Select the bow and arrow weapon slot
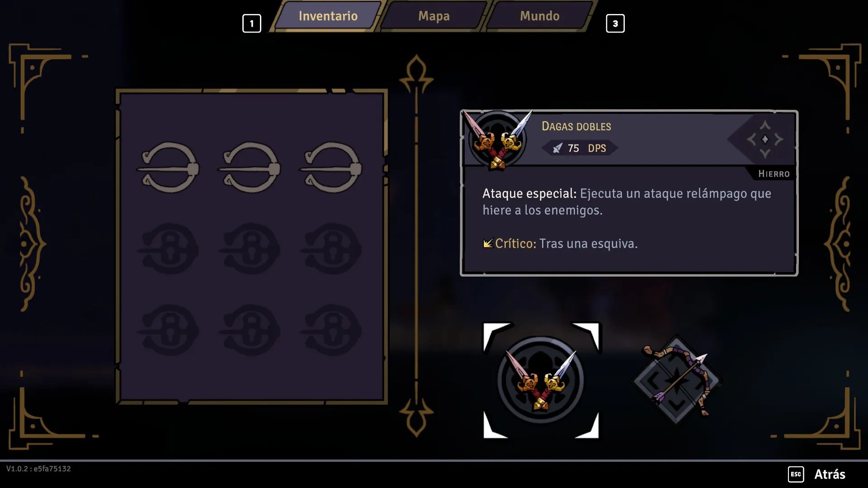 coord(676,380)
